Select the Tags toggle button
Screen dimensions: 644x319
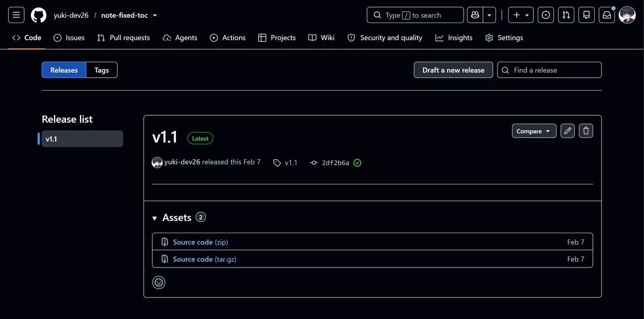[x=101, y=70]
